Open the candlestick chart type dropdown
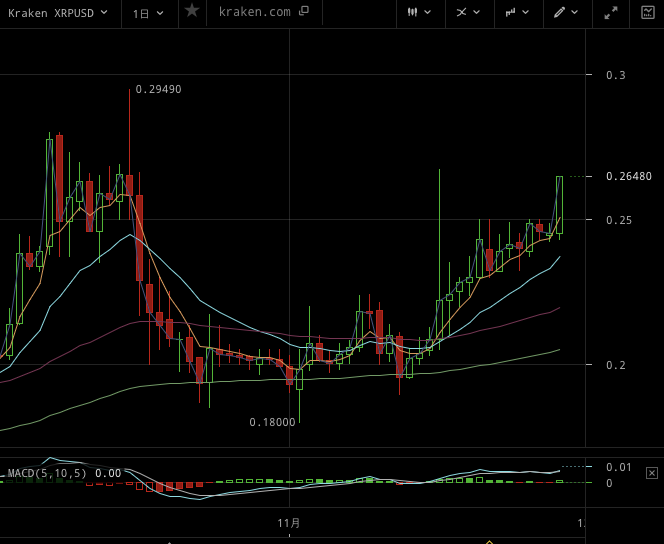The height and width of the screenshot is (544, 664). (419, 12)
